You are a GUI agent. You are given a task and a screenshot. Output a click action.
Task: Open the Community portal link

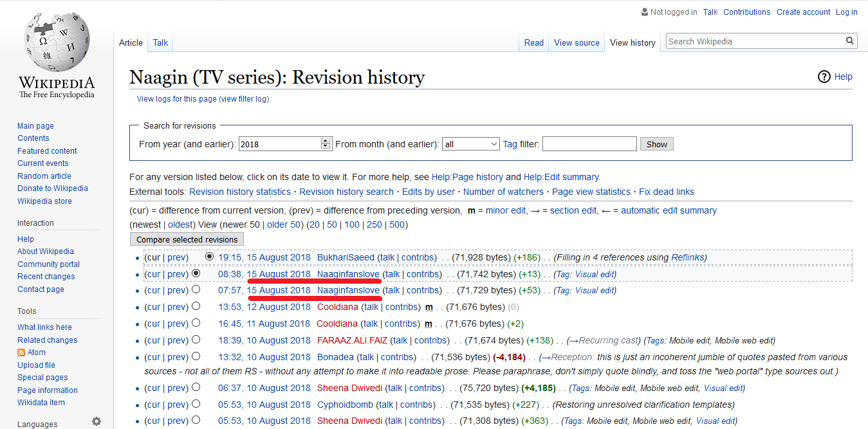tap(49, 264)
